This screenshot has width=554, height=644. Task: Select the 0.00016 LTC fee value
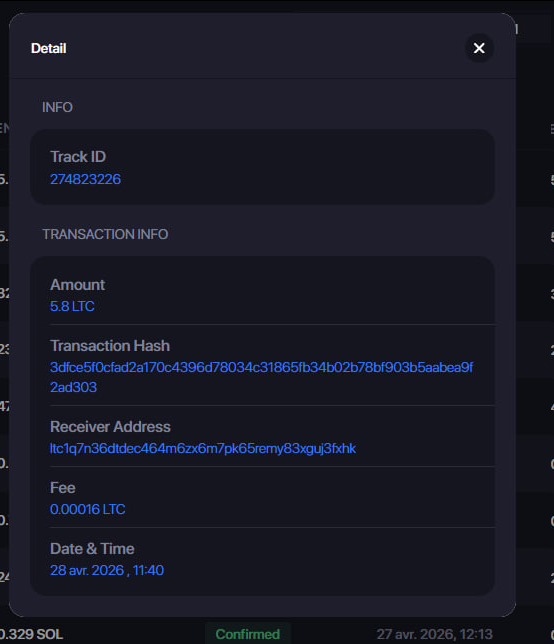point(87,509)
